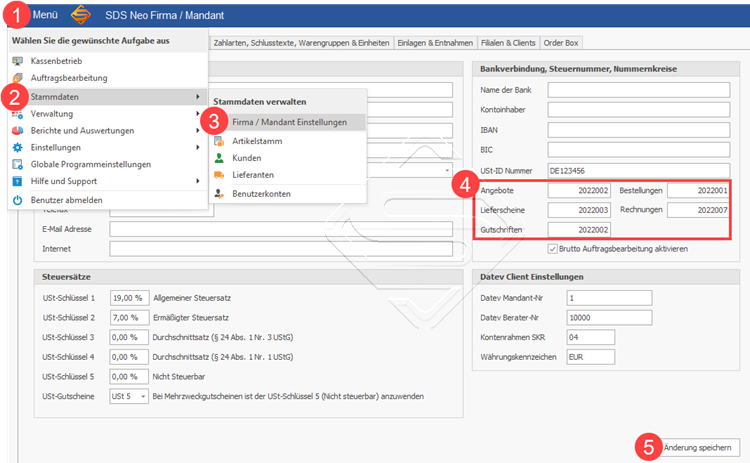Viewport: 750px width, 463px height.
Task: Open the partially hidden combo box arrow
Action: (447, 171)
